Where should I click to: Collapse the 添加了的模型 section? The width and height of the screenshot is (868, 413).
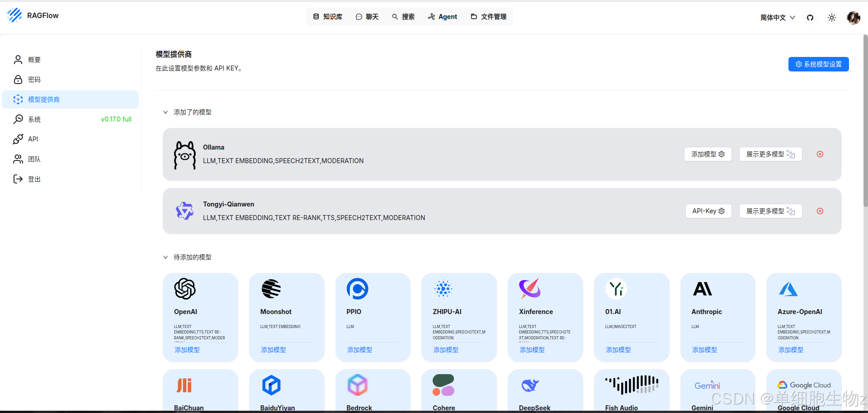coord(165,112)
